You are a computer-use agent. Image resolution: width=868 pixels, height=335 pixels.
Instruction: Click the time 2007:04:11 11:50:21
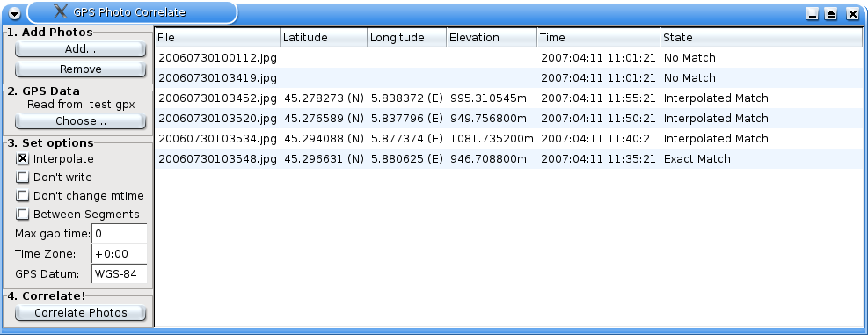(598, 119)
